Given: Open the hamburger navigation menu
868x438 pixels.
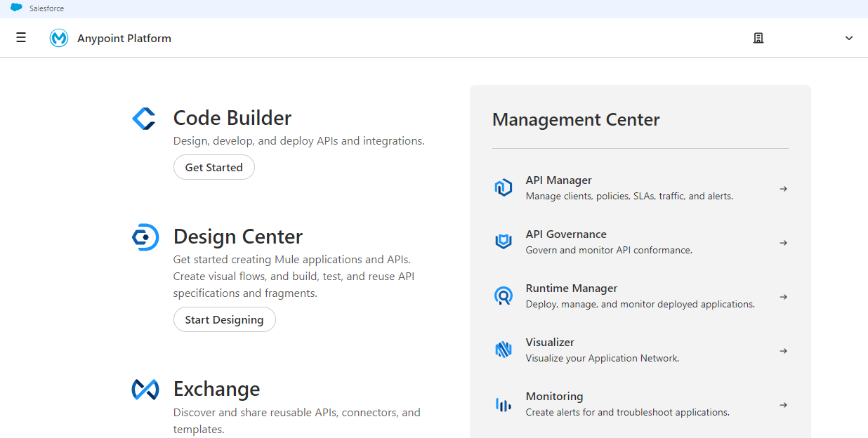Looking at the screenshot, I should pyautogui.click(x=21, y=38).
